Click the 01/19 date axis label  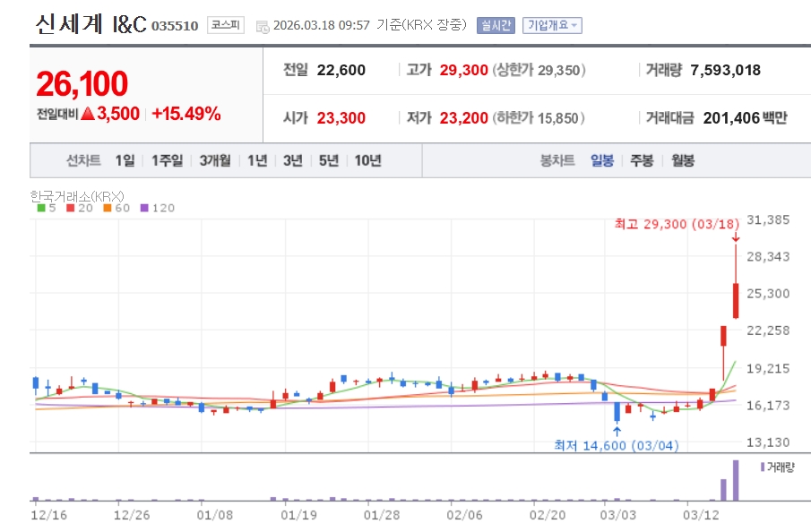click(298, 516)
